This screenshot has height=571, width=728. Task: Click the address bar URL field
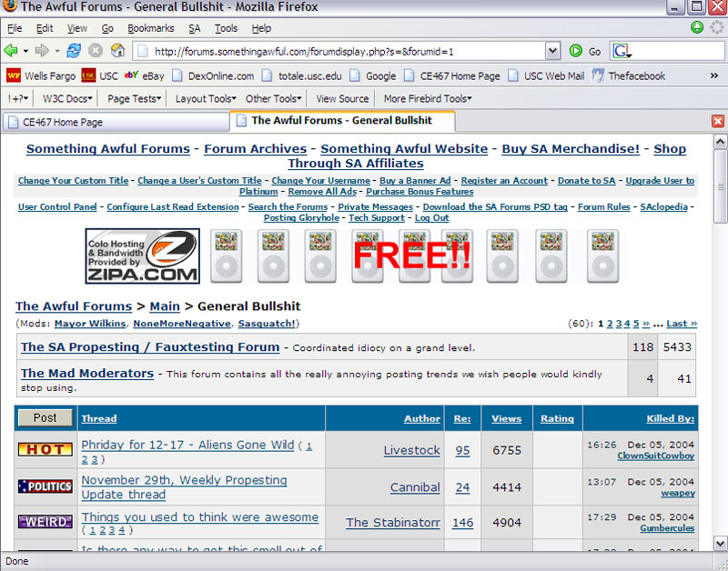[x=339, y=51]
